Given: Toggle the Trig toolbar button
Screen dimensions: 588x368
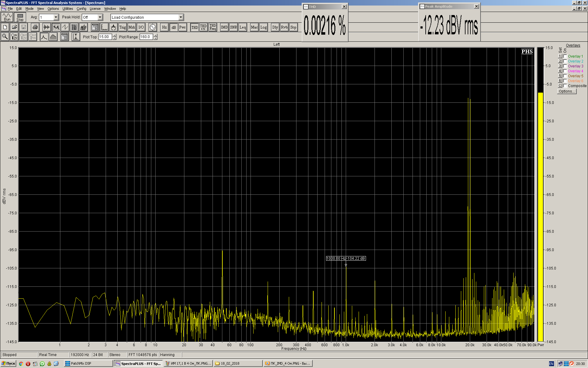Looking at the screenshot, I should (x=123, y=27).
